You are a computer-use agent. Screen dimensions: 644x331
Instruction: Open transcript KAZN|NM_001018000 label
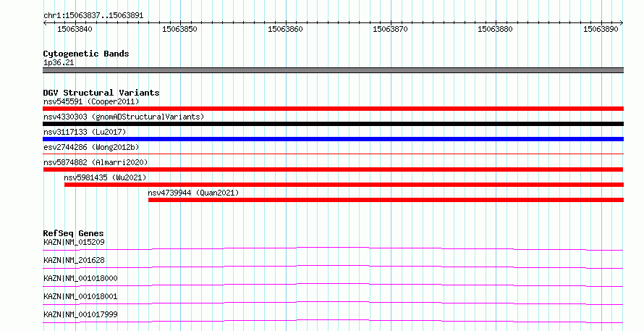click(80, 278)
